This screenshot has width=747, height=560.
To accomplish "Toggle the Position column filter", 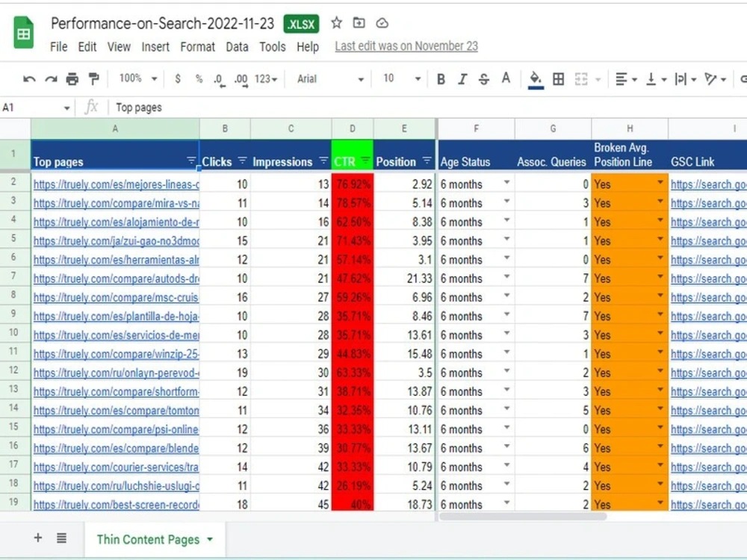I will pos(427,161).
